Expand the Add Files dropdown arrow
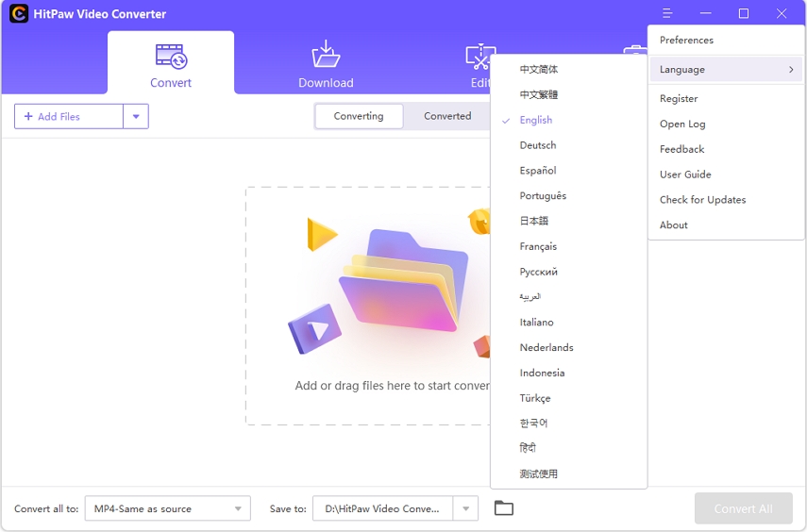 pos(136,116)
